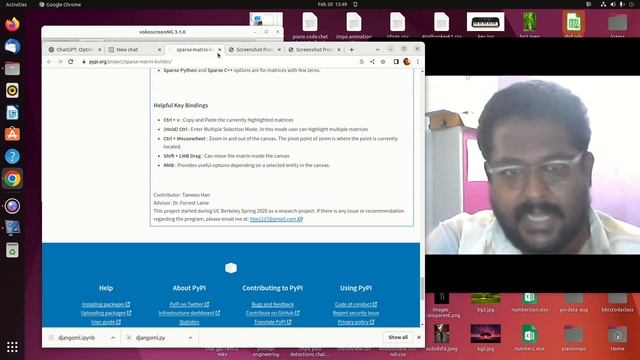
Task: Open the tab search dropdown arrow
Action: coord(378,49)
